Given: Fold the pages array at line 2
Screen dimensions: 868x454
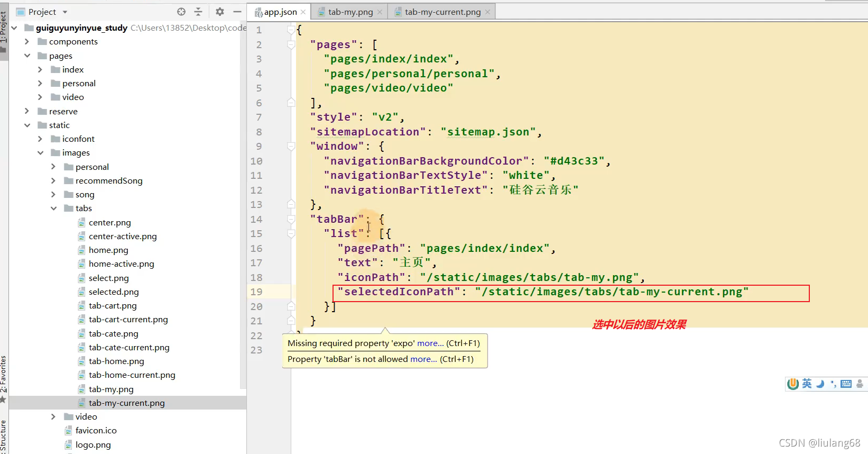Looking at the screenshot, I should click(x=291, y=44).
